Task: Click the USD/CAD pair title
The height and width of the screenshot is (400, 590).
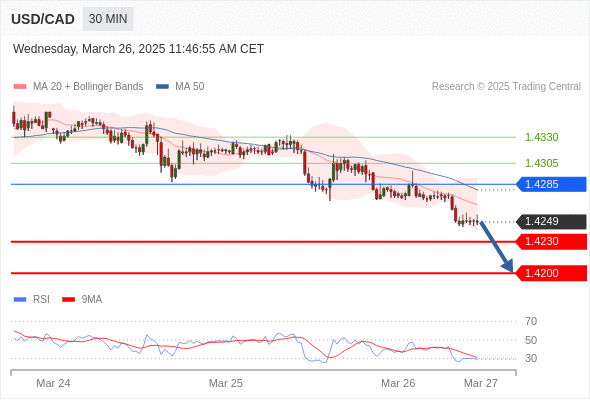Action: (43, 19)
